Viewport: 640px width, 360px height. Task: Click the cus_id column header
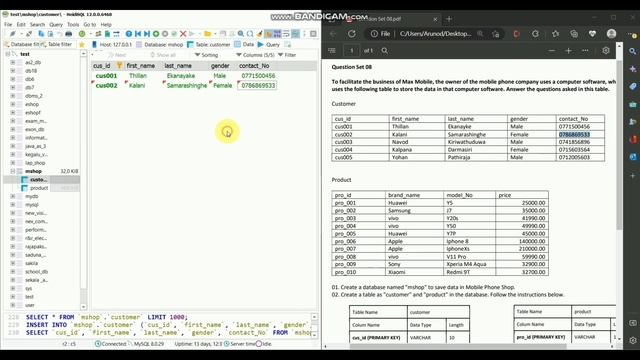[x=107, y=66]
